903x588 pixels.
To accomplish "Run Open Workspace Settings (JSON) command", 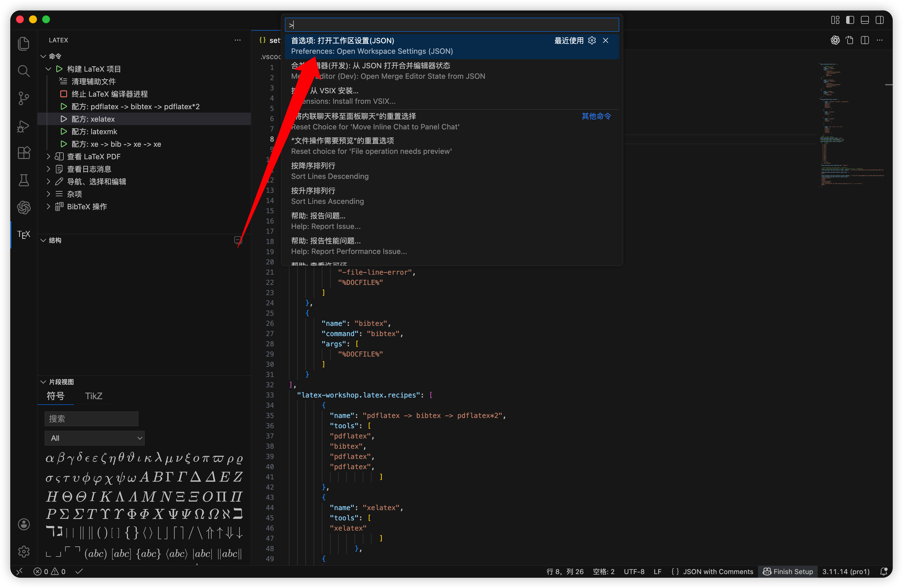I will tap(451, 46).
